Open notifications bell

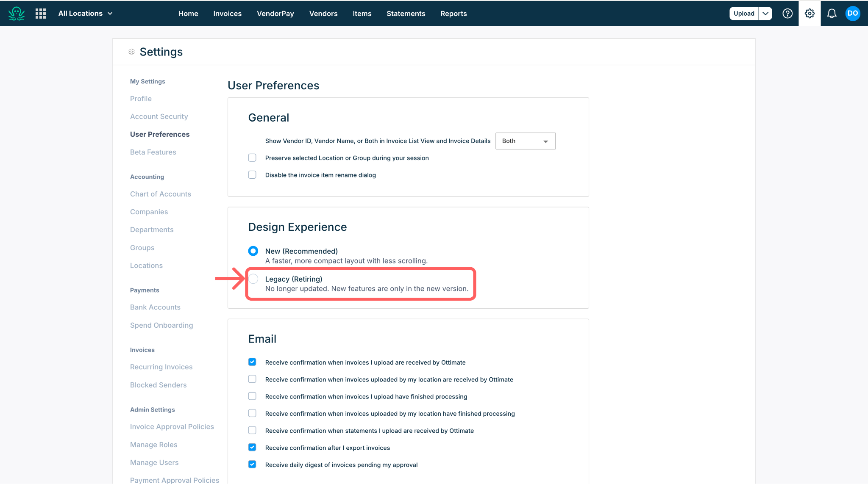tap(832, 14)
